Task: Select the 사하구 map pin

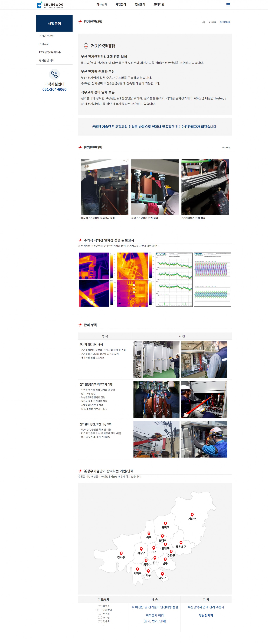Action: (x=137, y=569)
